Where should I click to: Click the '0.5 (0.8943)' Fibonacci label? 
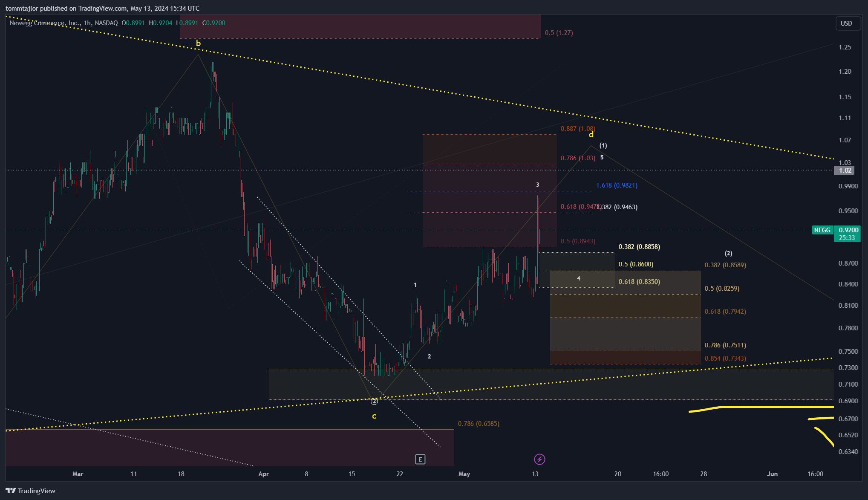578,241
